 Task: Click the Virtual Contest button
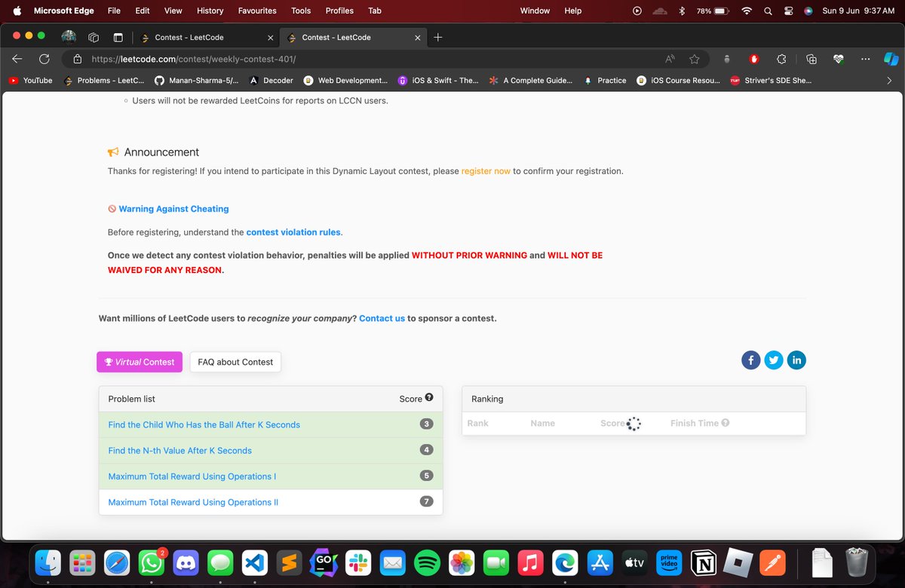[140, 362]
